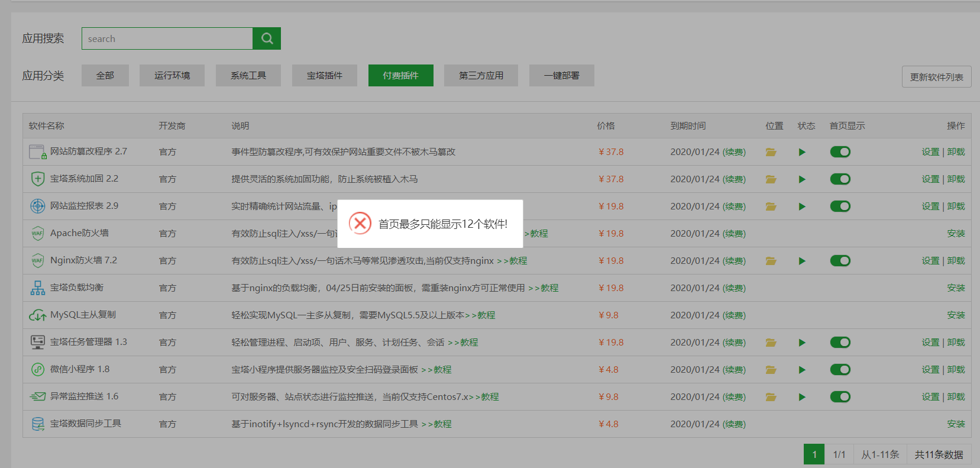Screen dimensions: 980x468
Task: Open folder location for Nginx防火墙
Action: click(771, 261)
